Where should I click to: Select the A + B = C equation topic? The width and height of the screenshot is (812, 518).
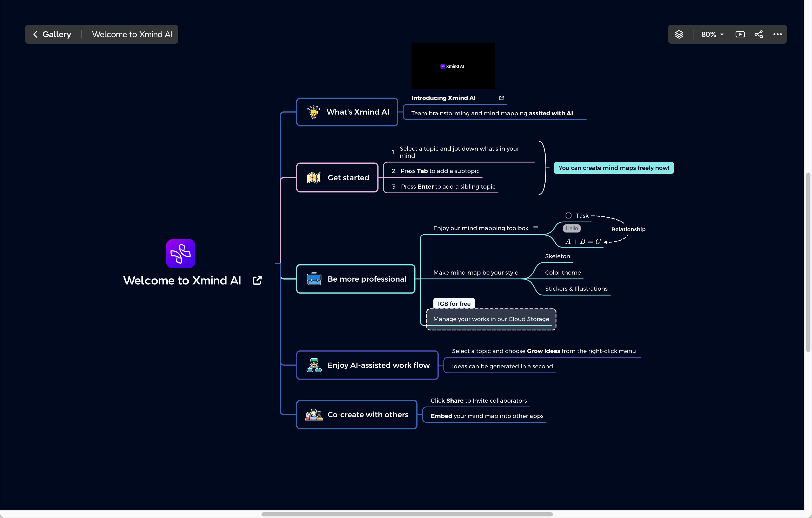[x=583, y=242]
